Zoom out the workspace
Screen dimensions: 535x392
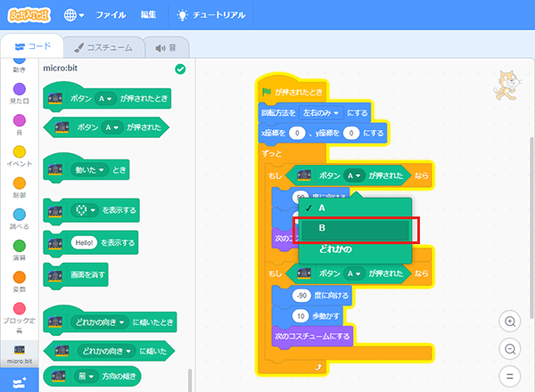coord(510,349)
